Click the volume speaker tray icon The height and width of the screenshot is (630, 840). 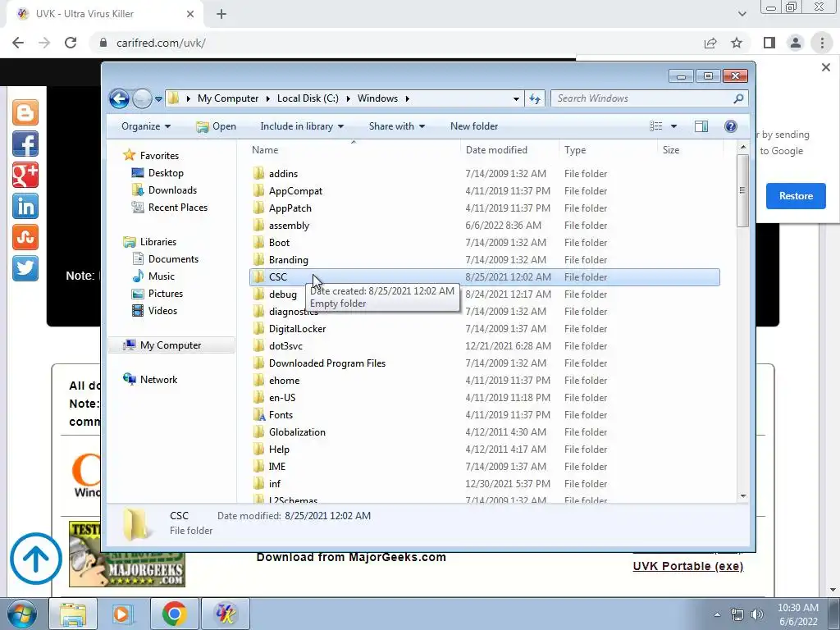757,614
